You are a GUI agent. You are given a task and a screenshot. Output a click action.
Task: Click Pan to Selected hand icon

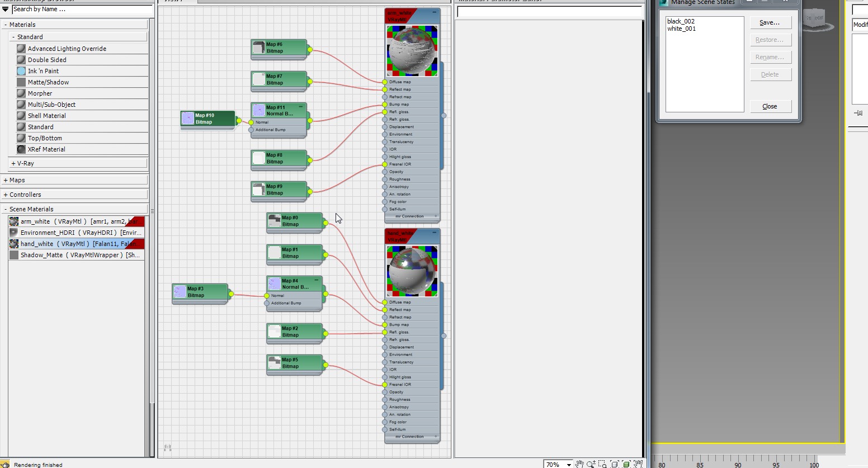[x=638, y=464]
